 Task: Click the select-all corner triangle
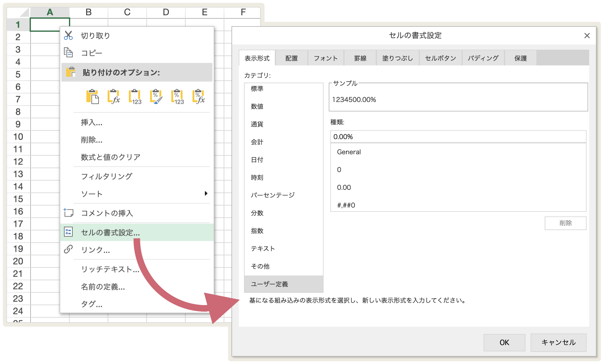click(24, 12)
